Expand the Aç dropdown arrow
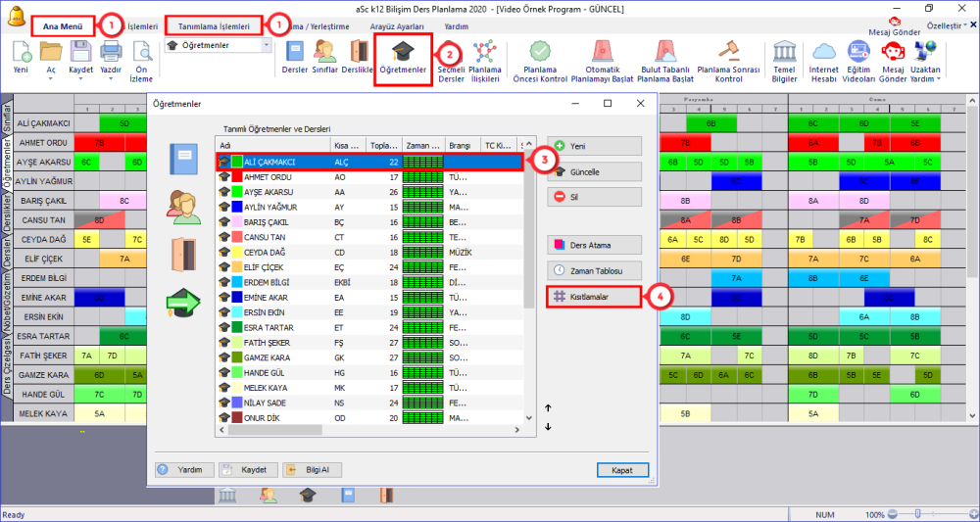This screenshot has width=980, height=522. pos(51,79)
